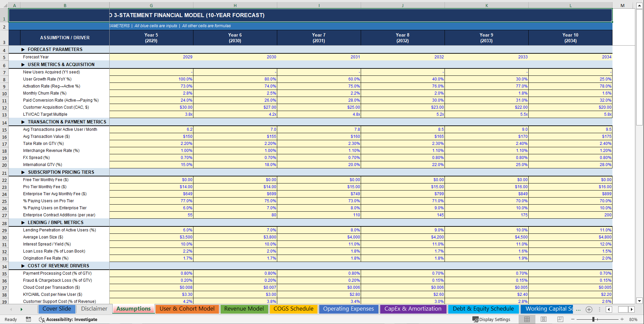Click the 80% zoom level label
644x324 pixels.
(633, 319)
